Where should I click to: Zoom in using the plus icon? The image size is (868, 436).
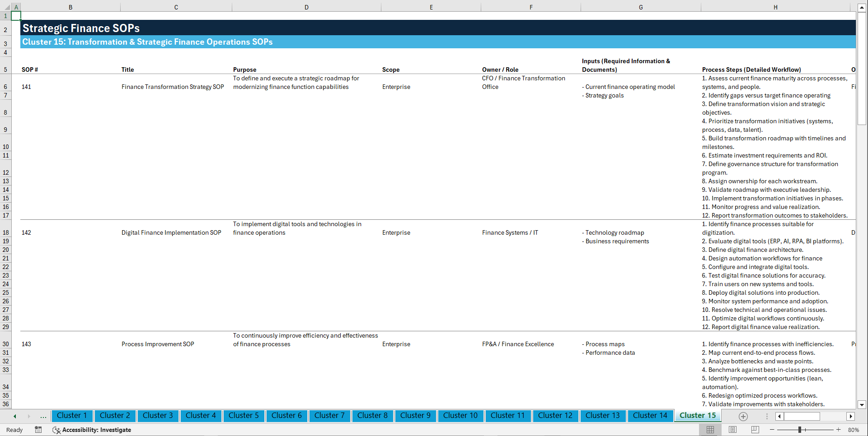(x=839, y=430)
